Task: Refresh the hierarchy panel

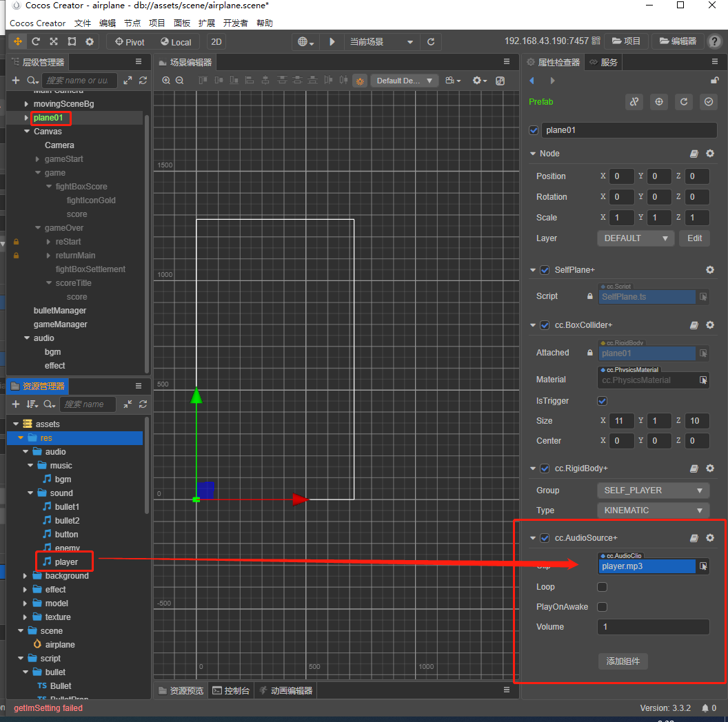Action: tap(143, 81)
